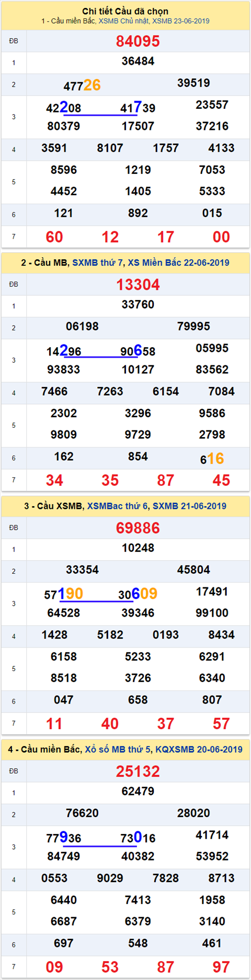The width and height of the screenshot is (251, 980).
Task: Click sixth prize number 892
Action: click(x=138, y=214)
